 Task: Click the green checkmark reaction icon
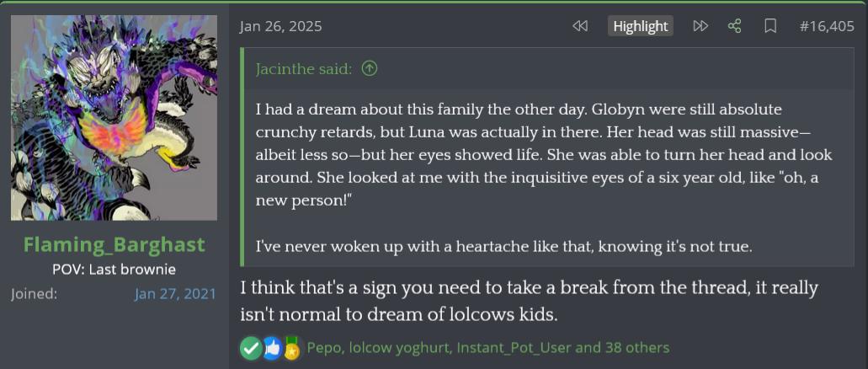pyautogui.click(x=250, y=347)
